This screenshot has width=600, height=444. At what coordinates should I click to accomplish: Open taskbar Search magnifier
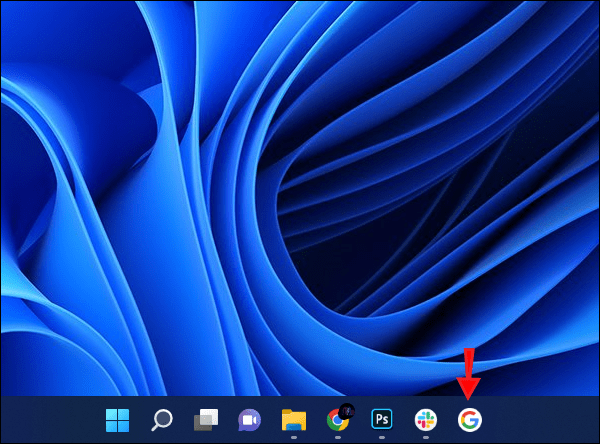[162, 420]
